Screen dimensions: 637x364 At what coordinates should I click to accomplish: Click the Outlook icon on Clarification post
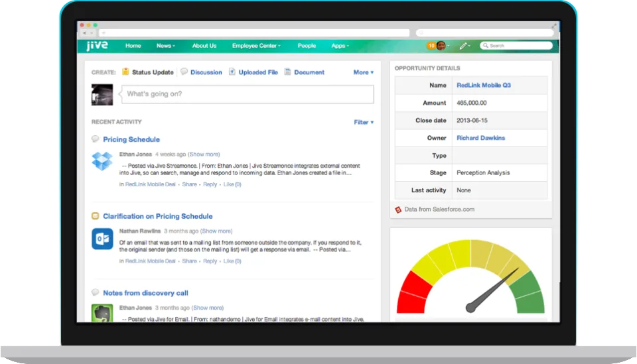(x=102, y=239)
